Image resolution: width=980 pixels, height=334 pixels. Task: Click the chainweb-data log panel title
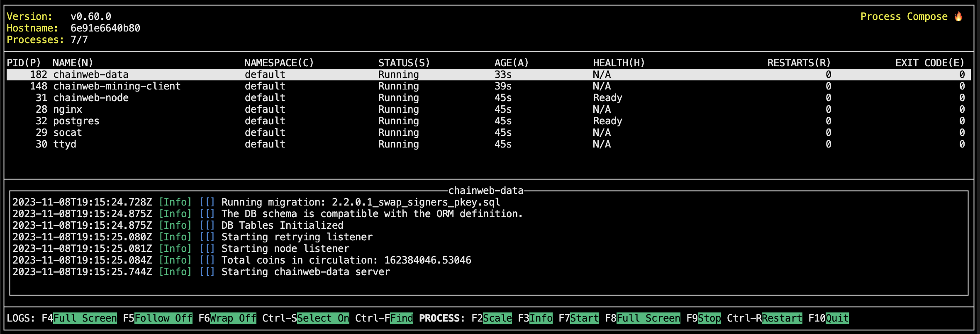tap(486, 191)
